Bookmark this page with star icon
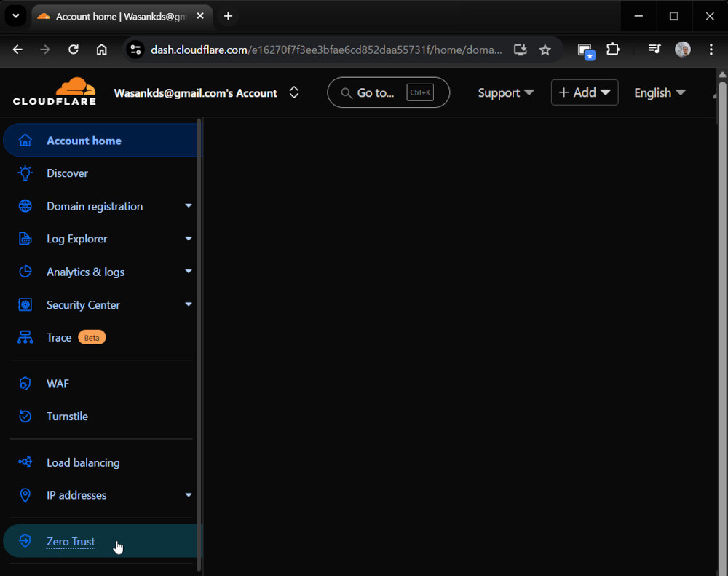Screen dimensions: 728x576 point(545,50)
